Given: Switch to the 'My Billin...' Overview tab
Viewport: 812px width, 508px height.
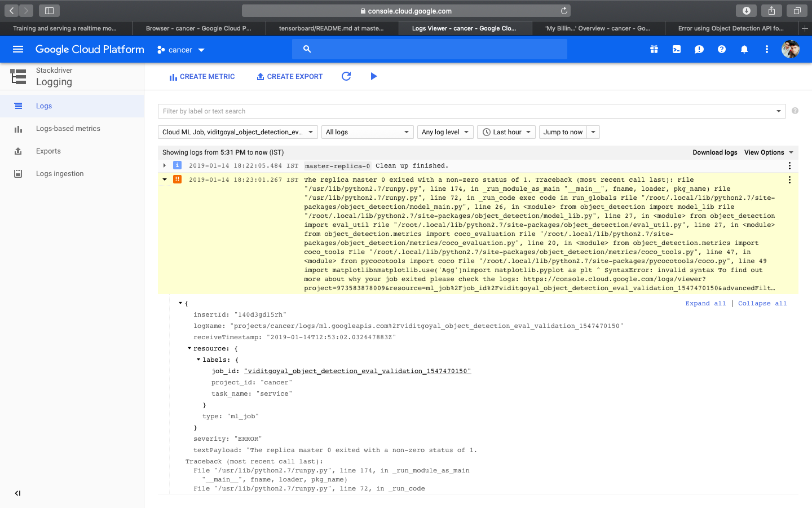Looking at the screenshot, I should 598,28.
